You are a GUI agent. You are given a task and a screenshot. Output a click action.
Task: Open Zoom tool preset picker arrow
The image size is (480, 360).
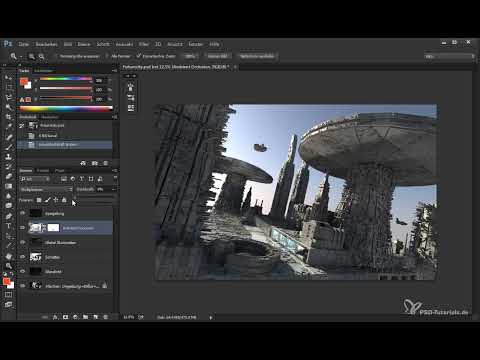pyautogui.click(x=21, y=57)
